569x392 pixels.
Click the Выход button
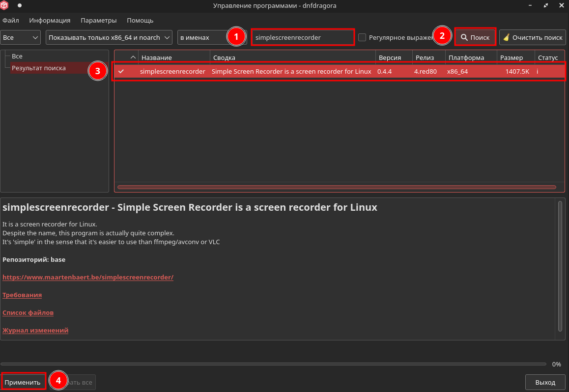(545, 382)
